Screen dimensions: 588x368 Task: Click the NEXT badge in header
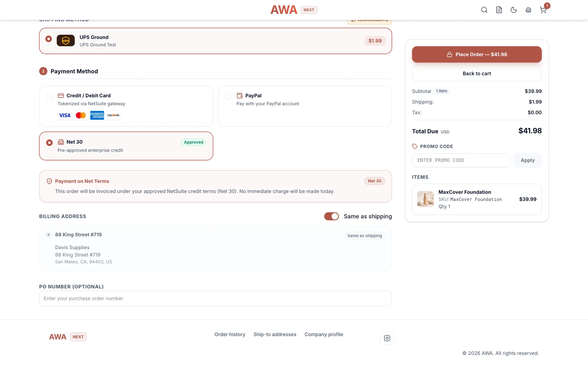tap(309, 10)
